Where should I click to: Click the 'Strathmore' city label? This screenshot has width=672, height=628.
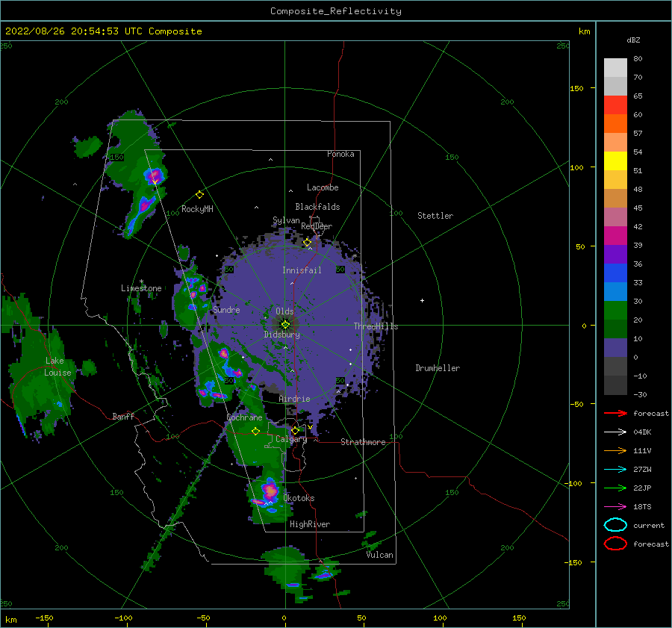363,442
